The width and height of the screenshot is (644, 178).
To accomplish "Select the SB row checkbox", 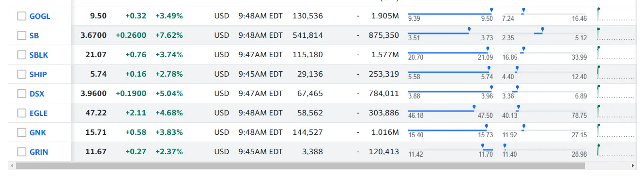I will [x=21, y=35].
